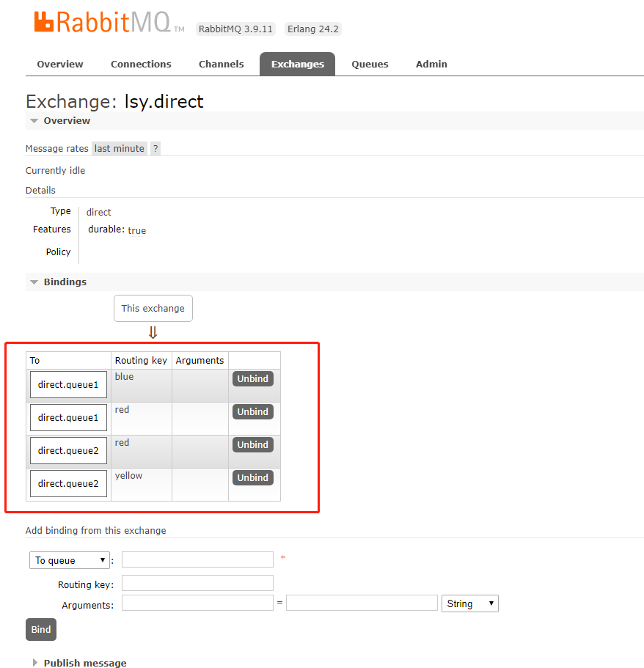Viewport: 644px width, 668px height.
Task: Focus the destination queue name field
Action: click(x=197, y=559)
